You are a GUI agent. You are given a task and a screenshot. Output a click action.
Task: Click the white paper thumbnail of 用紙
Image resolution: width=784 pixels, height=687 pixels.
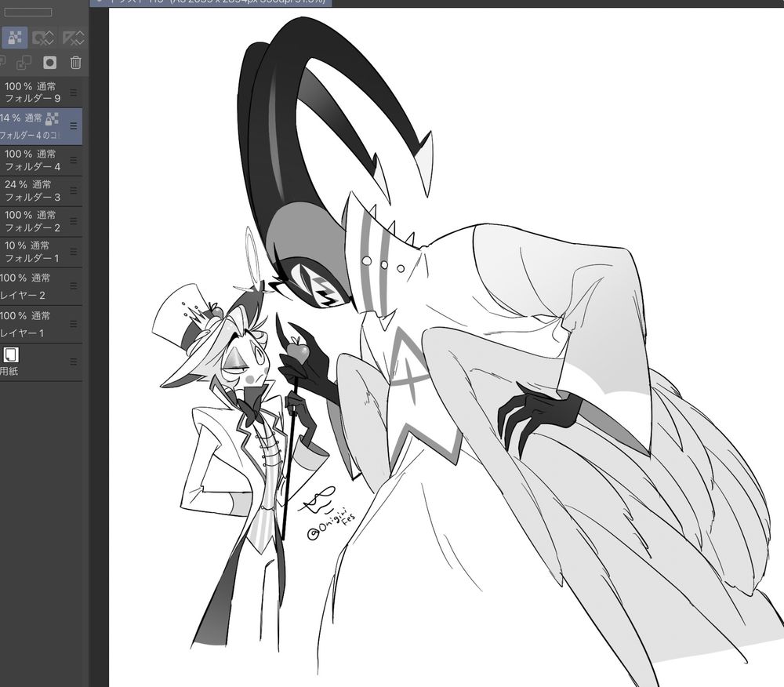tap(10, 355)
